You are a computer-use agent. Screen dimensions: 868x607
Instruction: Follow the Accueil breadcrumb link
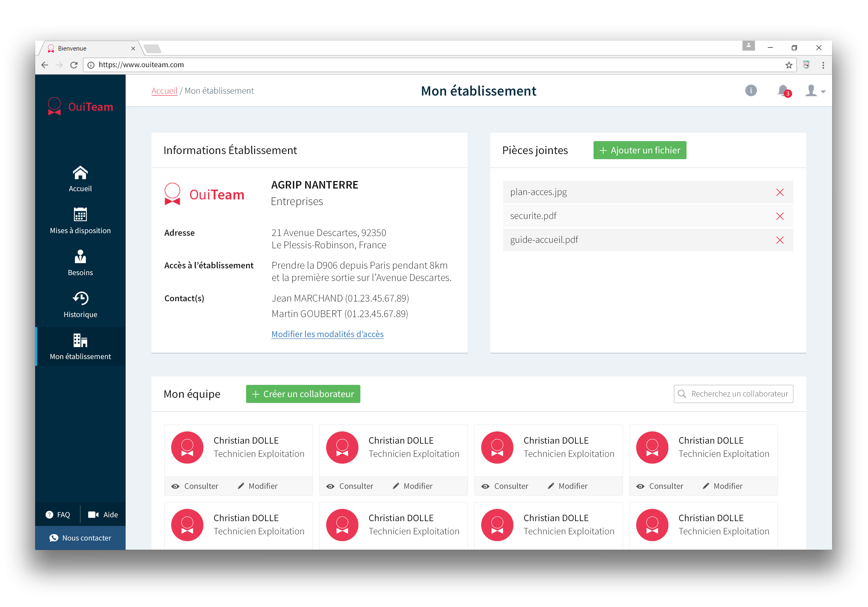click(164, 91)
